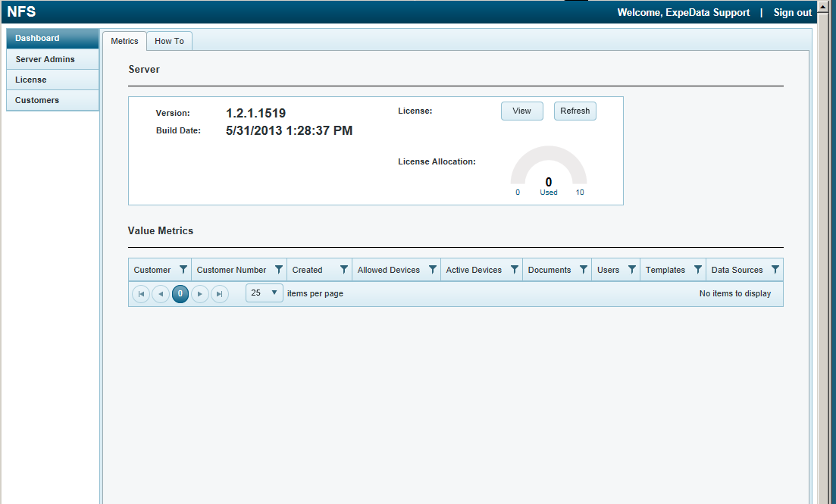Sort by Documents column header
The height and width of the screenshot is (504, 836).
(550, 270)
